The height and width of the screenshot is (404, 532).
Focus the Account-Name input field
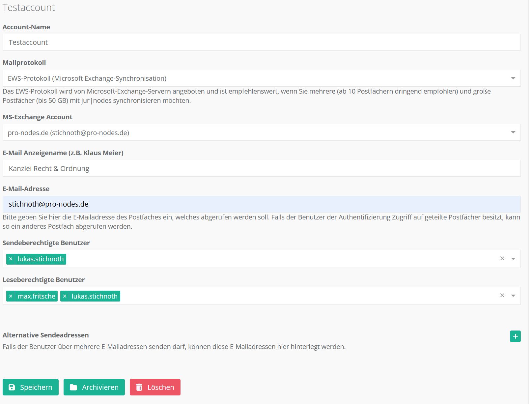click(x=261, y=43)
